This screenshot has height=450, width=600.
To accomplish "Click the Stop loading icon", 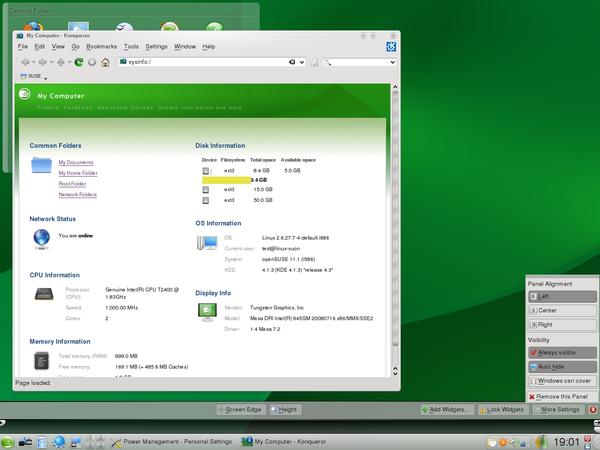I will [92, 62].
